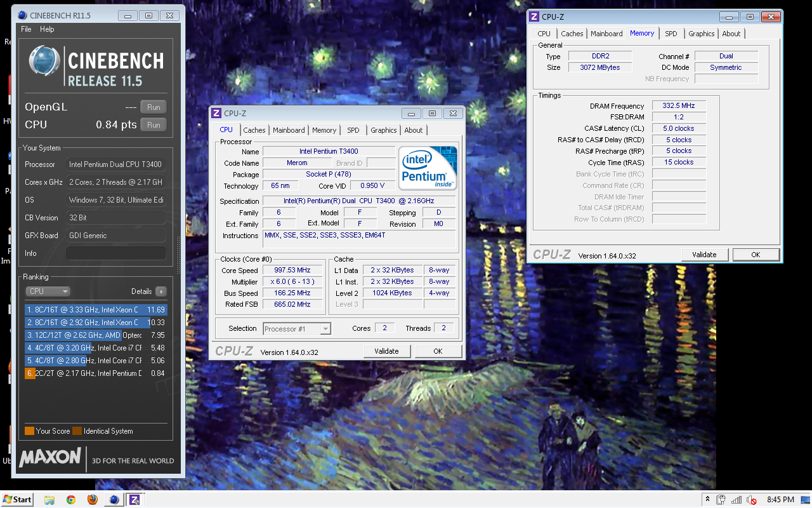Image resolution: width=812 pixels, height=508 pixels.
Task: Click the Cinebench title bar icon
Action: pyautogui.click(x=23, y=15)
